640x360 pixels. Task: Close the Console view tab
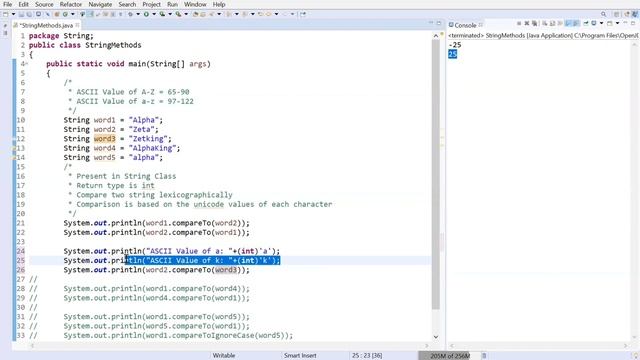481,25
